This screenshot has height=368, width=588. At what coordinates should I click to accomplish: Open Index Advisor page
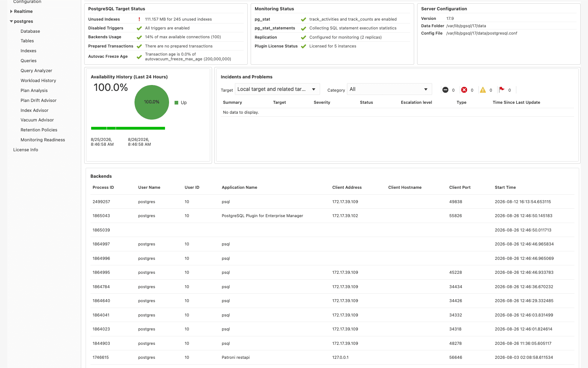pyautogui.click(x=35, y=110)
